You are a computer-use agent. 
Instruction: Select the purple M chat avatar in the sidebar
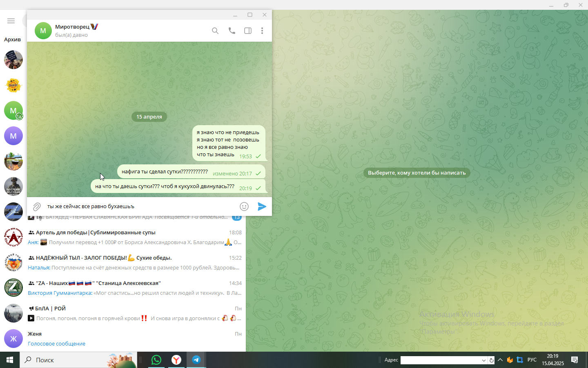[13, 136]
